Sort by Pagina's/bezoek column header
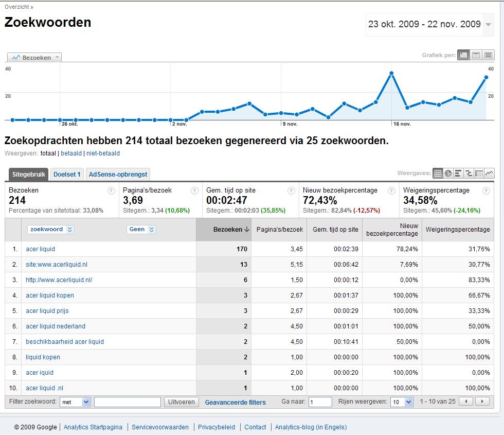504x435 pixels. coord(280,230)
